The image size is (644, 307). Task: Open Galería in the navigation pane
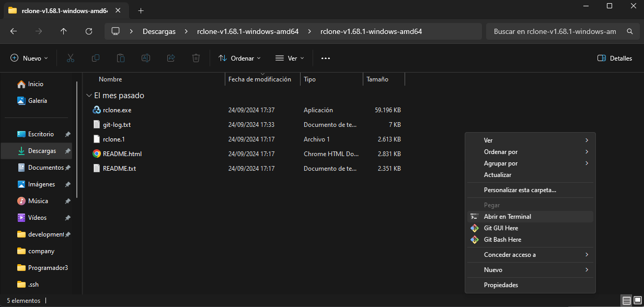coord(38,101)
